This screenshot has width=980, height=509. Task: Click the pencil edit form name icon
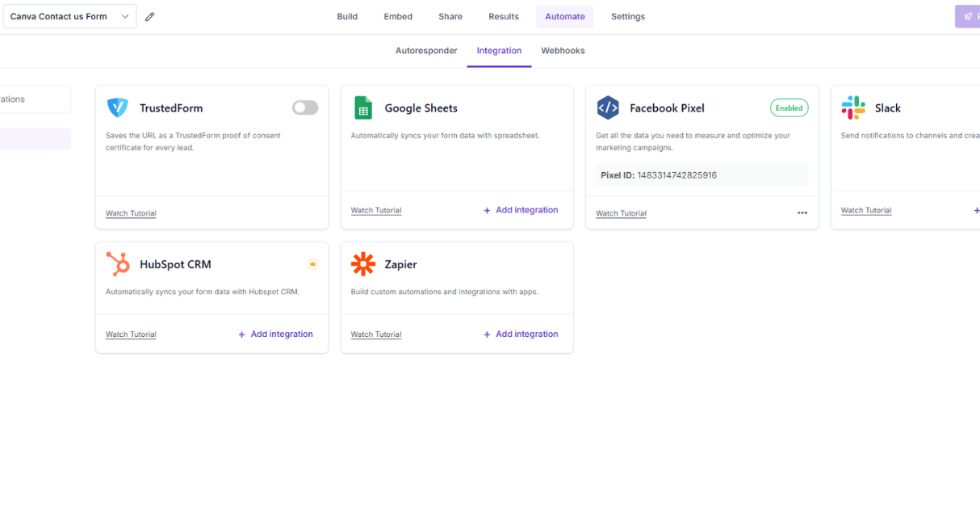coord(149,16)
